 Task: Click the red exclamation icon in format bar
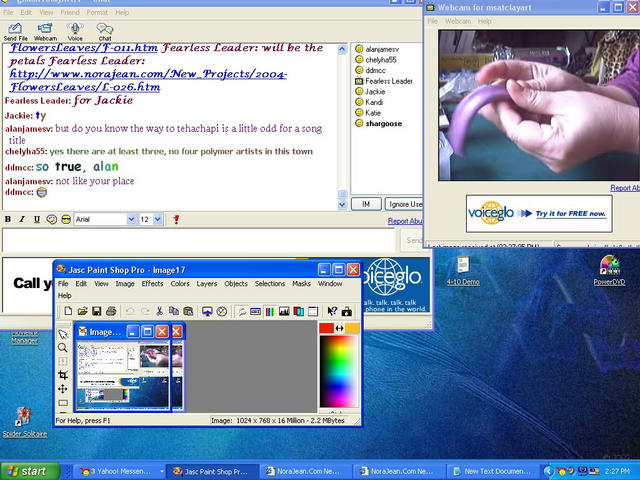click(176, 220)
